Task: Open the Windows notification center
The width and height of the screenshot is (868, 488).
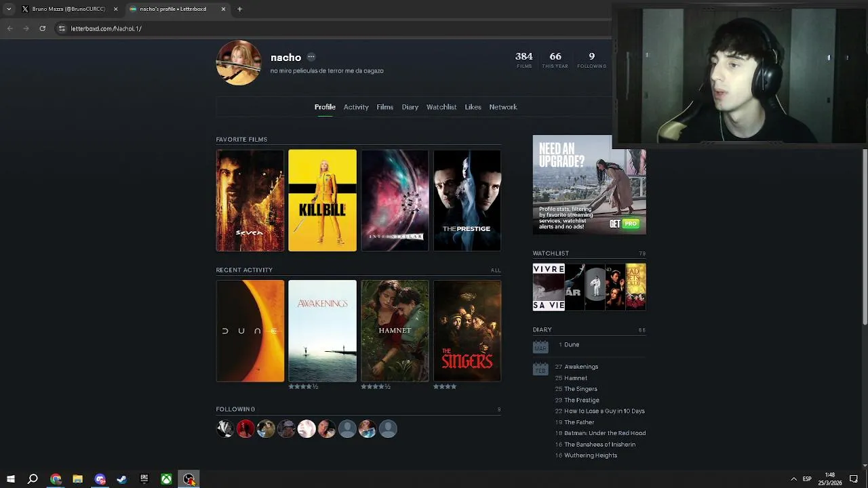Action: point(854,479)
